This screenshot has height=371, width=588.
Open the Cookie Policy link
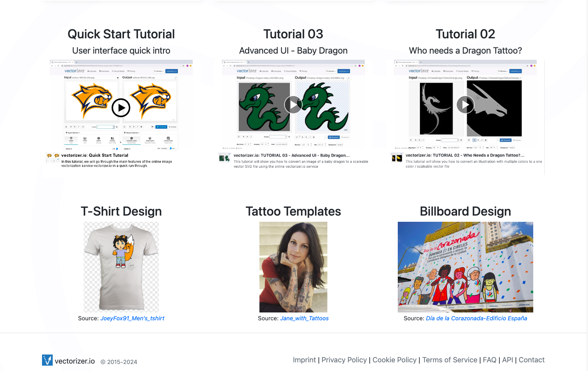[394, 360]
